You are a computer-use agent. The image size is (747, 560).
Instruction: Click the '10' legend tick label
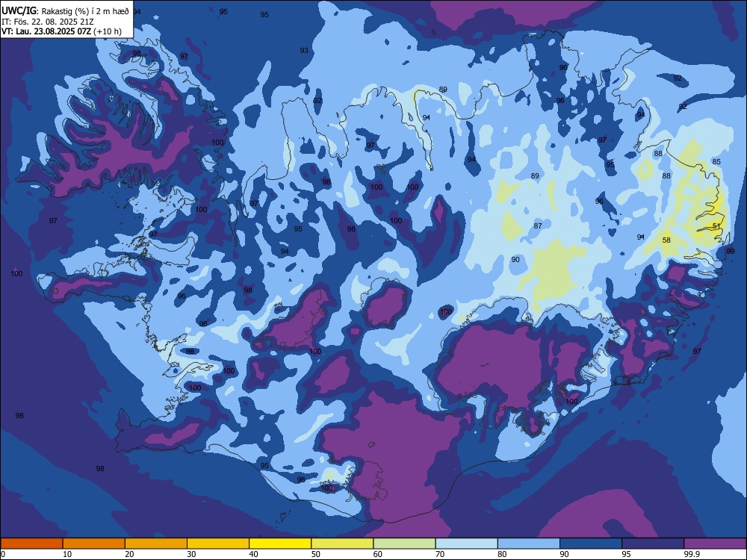coord(67,554)
